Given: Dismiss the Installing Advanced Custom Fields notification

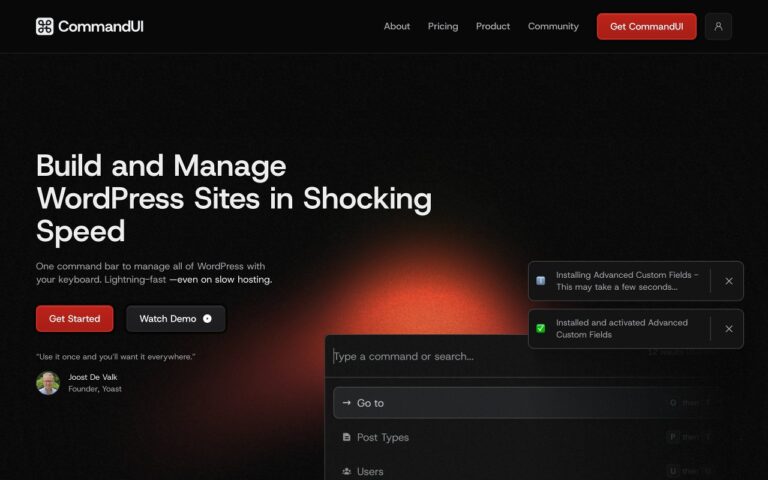Looking at the screenshot, I should pos(729,281).
